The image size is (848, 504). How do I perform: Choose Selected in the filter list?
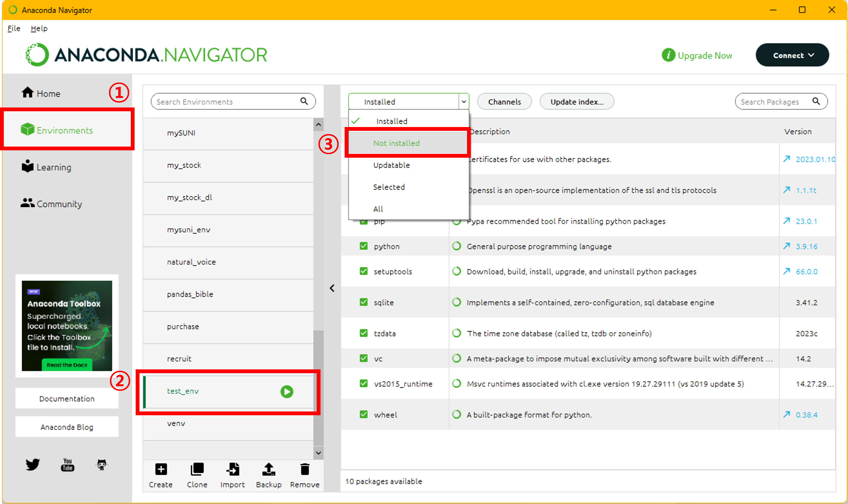[409, 187]
